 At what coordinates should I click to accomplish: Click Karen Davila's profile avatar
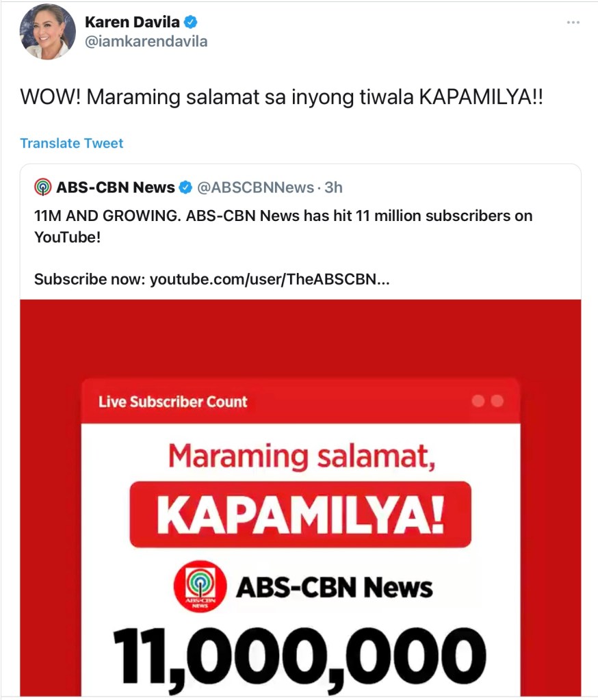(48, 31)
